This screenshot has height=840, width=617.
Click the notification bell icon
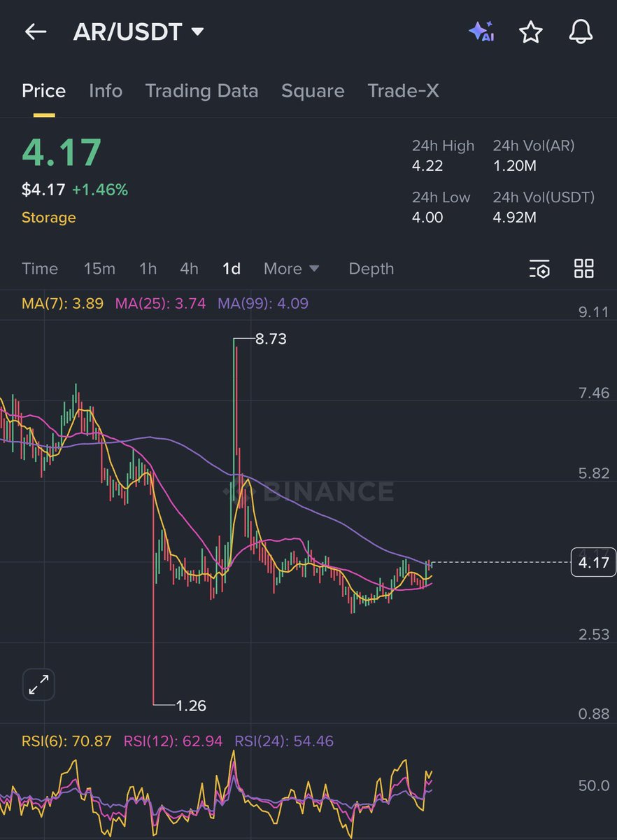tap(581, 31)
